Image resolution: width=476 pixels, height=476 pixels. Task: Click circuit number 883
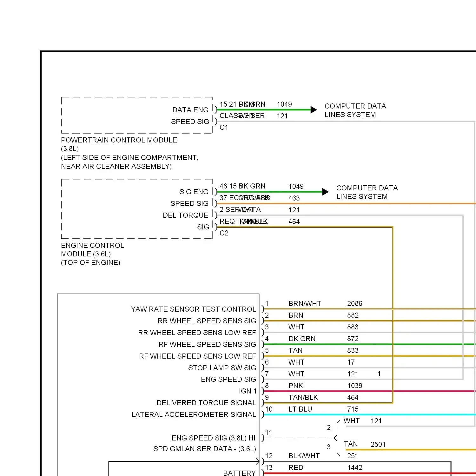(x=353, y=327)
